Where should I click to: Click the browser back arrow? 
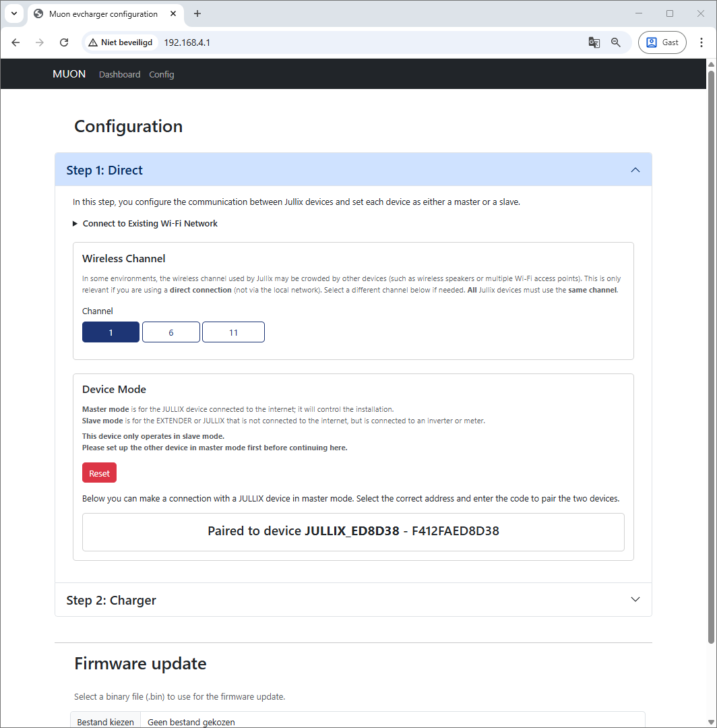click(x=16, y=42)
